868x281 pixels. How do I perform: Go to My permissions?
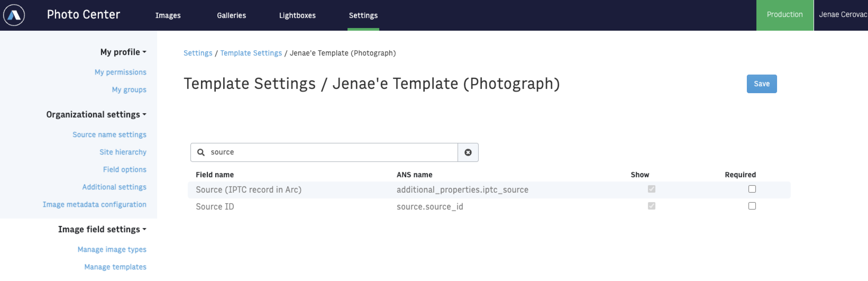coord(120,72)
